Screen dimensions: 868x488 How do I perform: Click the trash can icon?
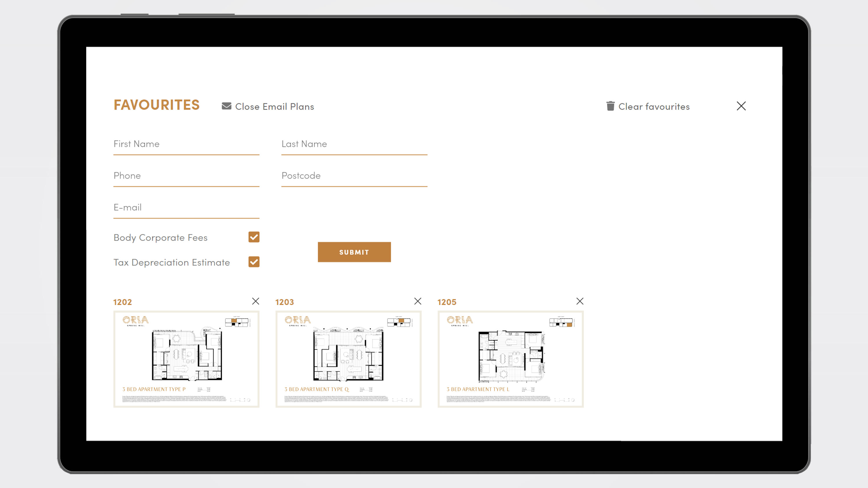pos(610,106)
